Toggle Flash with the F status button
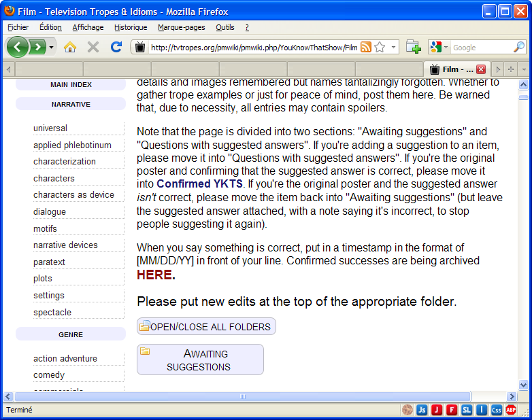This screenshot has height=420, width=532. [x=452, y=410]
